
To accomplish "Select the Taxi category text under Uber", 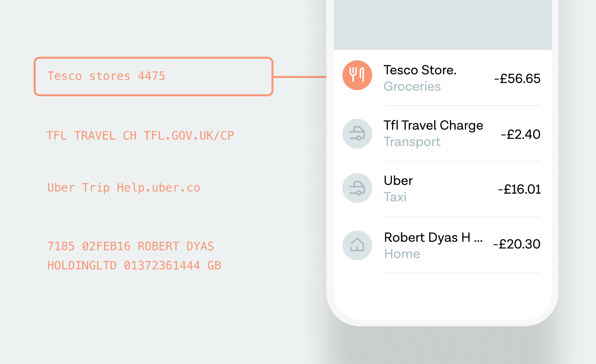I will [395, 197].
